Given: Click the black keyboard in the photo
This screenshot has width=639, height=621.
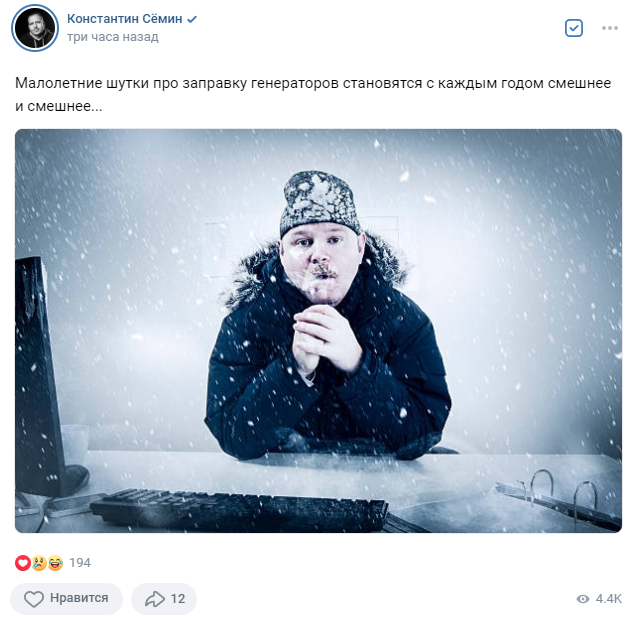Looking at the screenshot, I should tap(239, 510).
